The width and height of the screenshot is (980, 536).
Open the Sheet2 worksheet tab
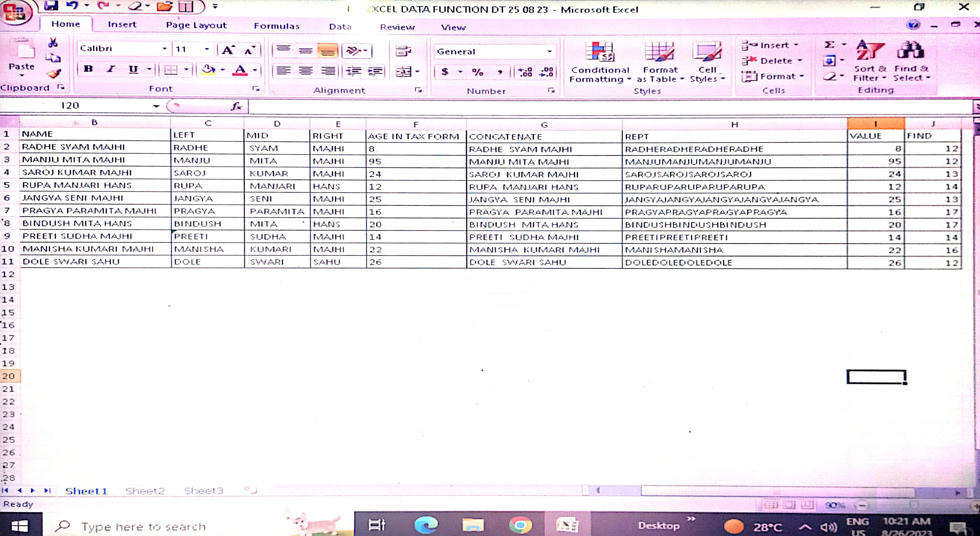145,491
